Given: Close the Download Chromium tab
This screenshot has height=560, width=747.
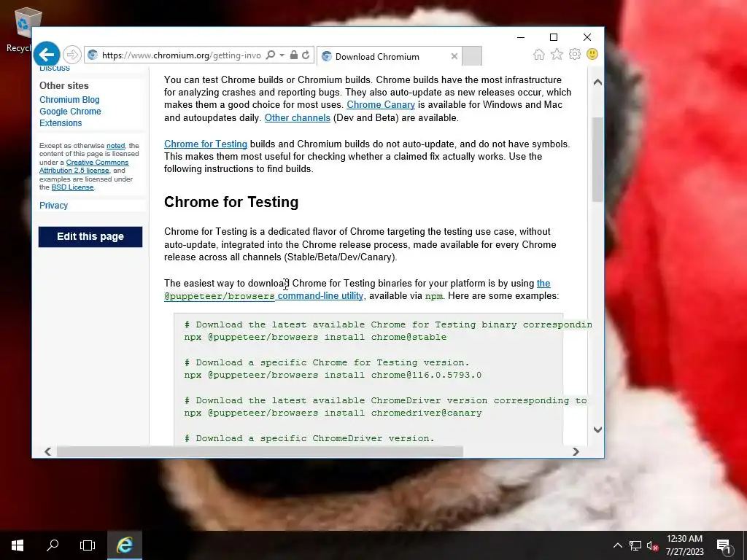Looking at the screenshot, I should coord(454,56).
